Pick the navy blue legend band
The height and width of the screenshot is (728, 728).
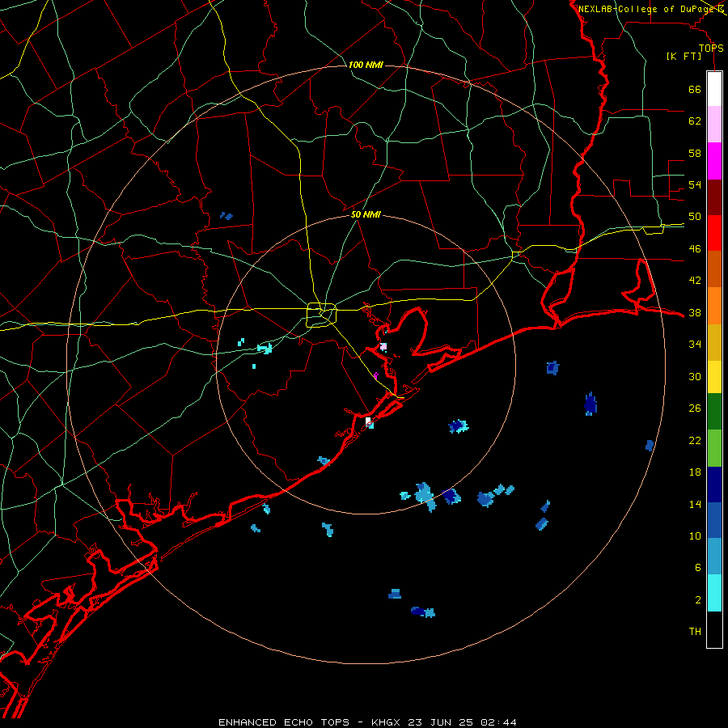(x=714, y=485)
